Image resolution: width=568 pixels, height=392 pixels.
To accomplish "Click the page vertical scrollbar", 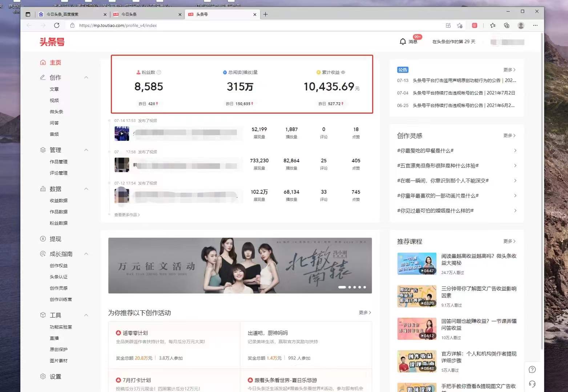I will [541, 191].
